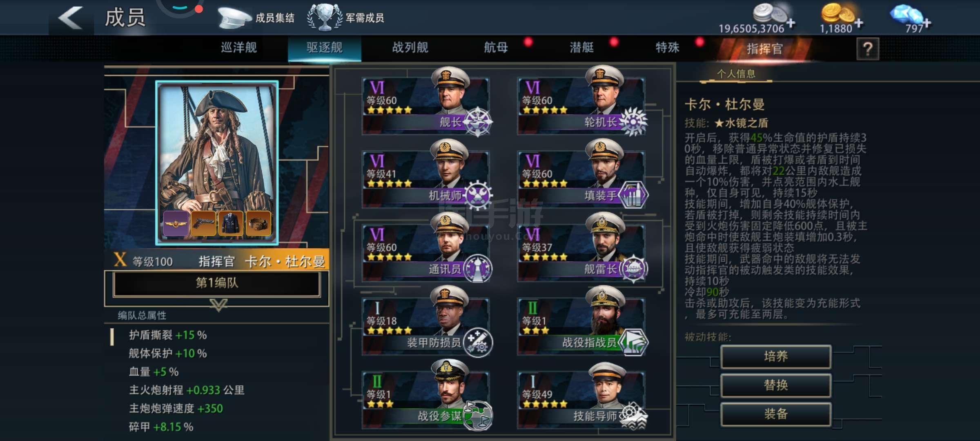The image size is (980, 441).
Task: Add diamonds with plus icon
Action: [927, 23]
